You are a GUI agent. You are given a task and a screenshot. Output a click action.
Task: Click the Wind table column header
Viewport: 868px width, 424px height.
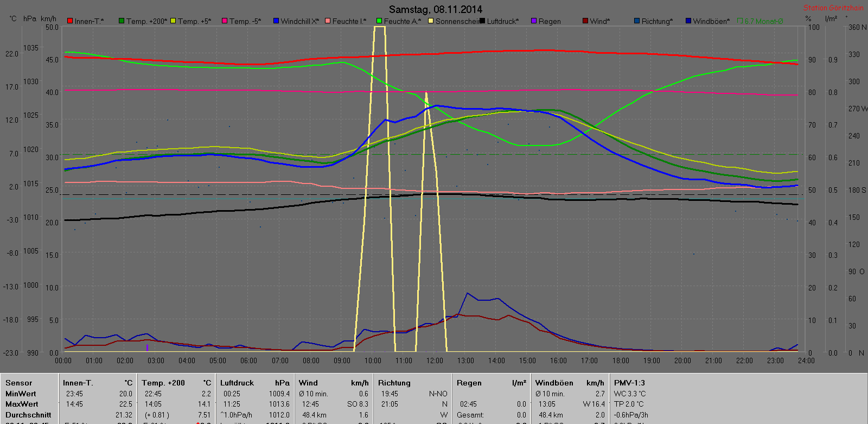(x=308, y=383)
